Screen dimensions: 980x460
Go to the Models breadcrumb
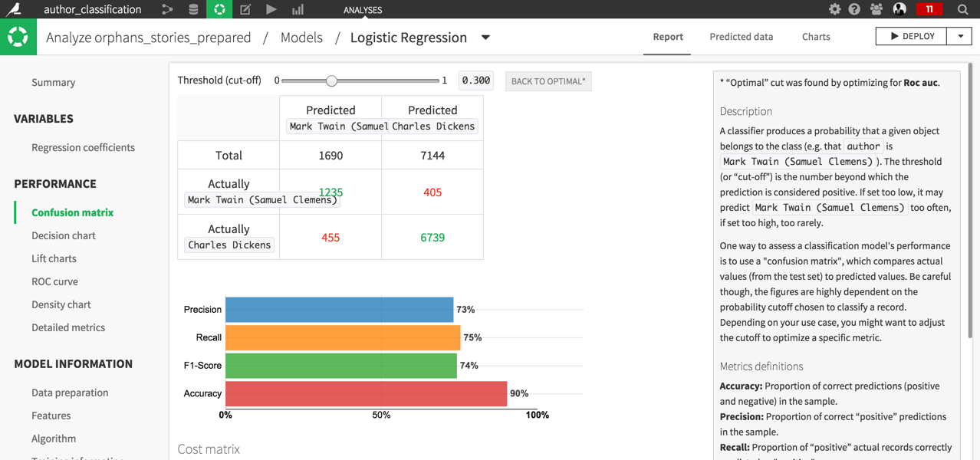[301, 38]
